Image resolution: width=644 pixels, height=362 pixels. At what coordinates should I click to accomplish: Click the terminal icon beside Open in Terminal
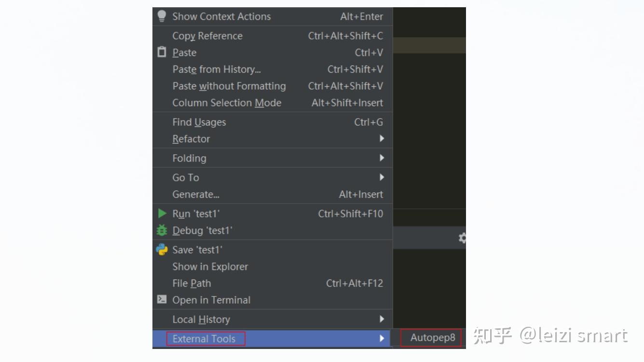tap(162, 299)
